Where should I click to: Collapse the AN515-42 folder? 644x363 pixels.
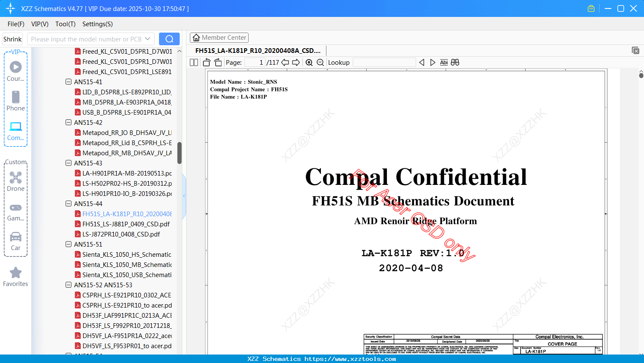(x=69, y=122)
